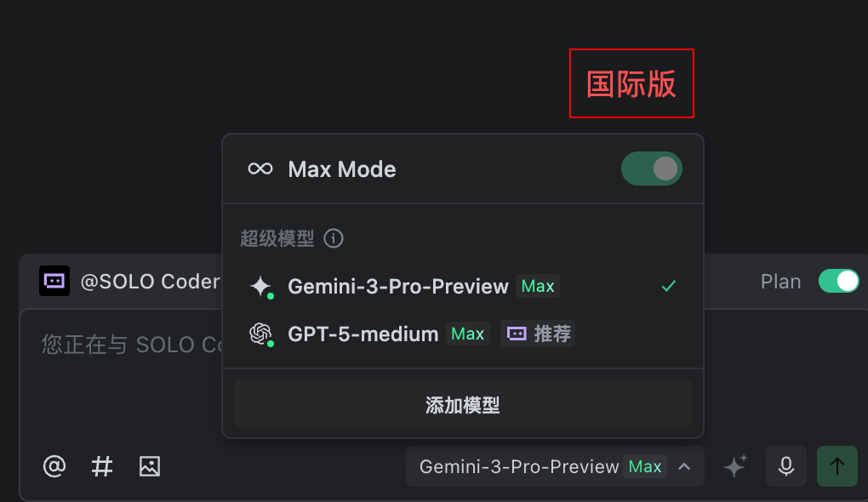Select Gemini-3-Pro-Preview from model list
The image size is (868, 502).
pyautogui.click(x=463, y=286)
